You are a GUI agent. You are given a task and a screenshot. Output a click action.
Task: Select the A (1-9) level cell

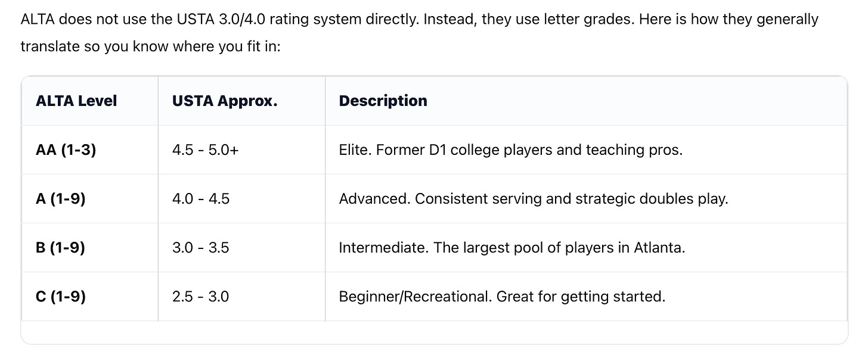click(90, 198)
